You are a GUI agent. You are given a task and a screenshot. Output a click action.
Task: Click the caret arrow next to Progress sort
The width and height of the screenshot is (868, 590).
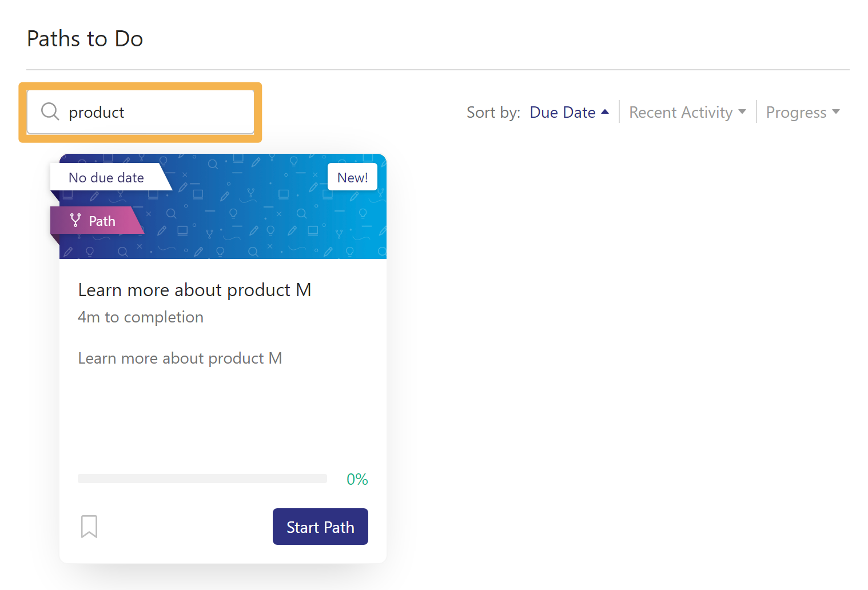coord(836,112)
